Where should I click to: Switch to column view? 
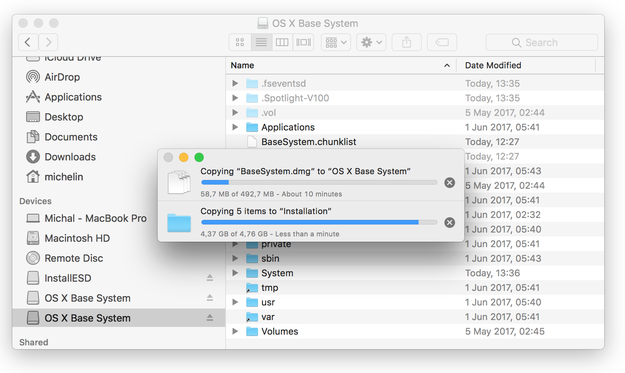(x=282, y=42)
